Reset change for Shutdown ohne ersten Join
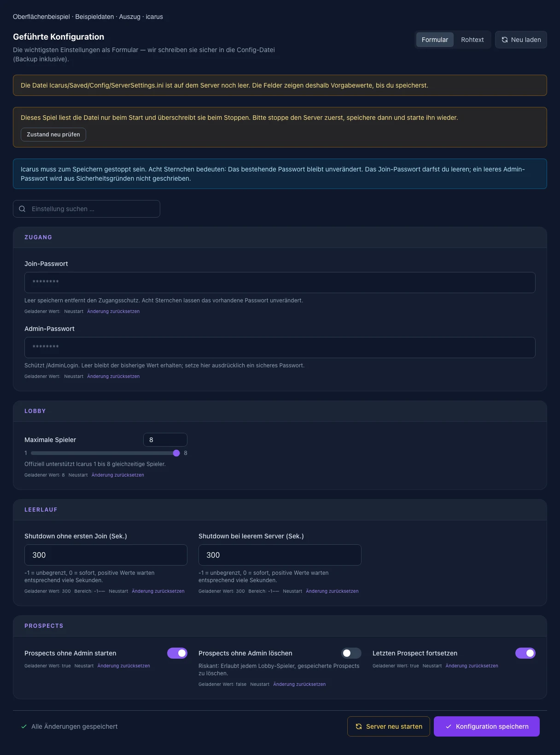 tap(158, 591)
